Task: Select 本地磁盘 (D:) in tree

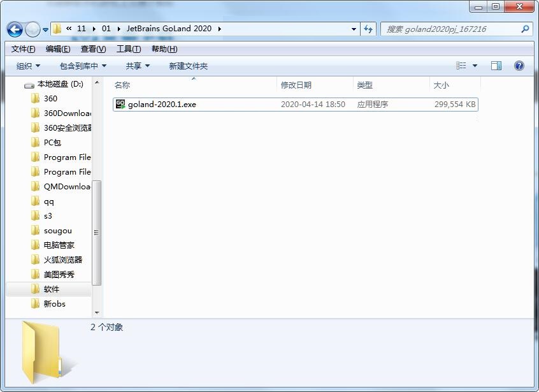Action: [60, 84]
